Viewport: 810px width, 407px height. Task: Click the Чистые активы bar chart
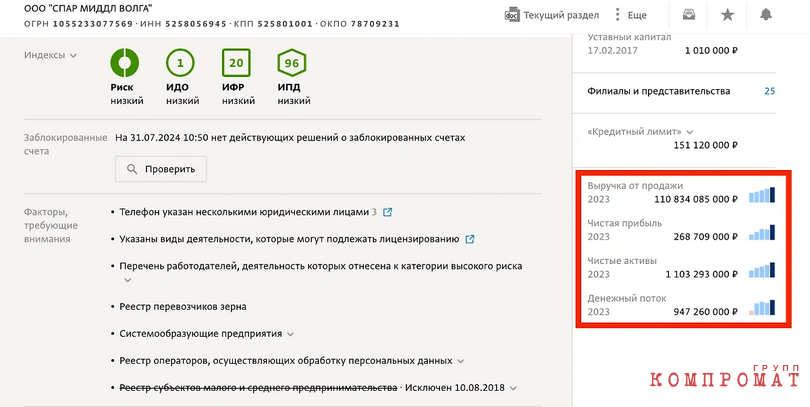[x=762, y=270]
